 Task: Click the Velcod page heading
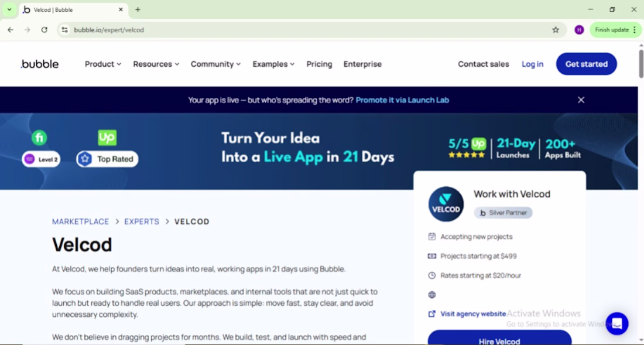(82, 245)
